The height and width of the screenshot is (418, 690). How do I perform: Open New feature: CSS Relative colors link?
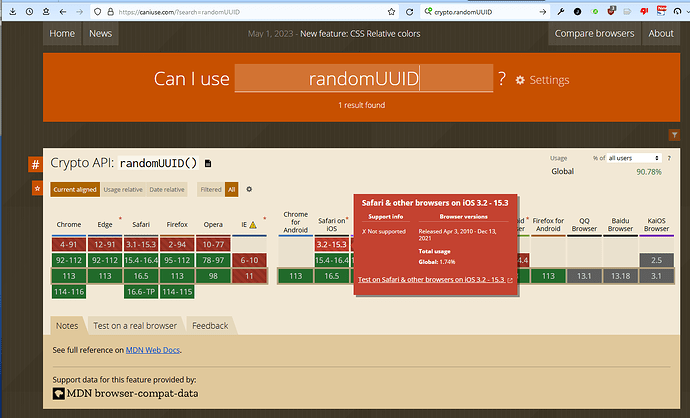[x=360, y=34]
